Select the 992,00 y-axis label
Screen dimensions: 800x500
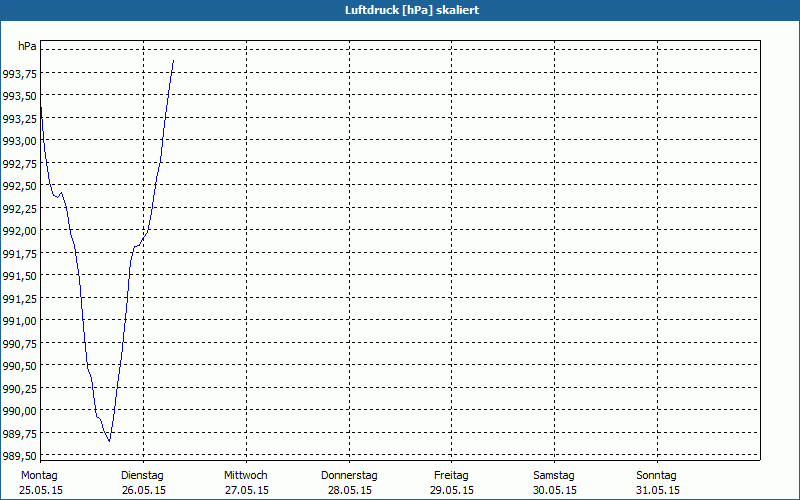pyautogui.click(x=20, y=231)
